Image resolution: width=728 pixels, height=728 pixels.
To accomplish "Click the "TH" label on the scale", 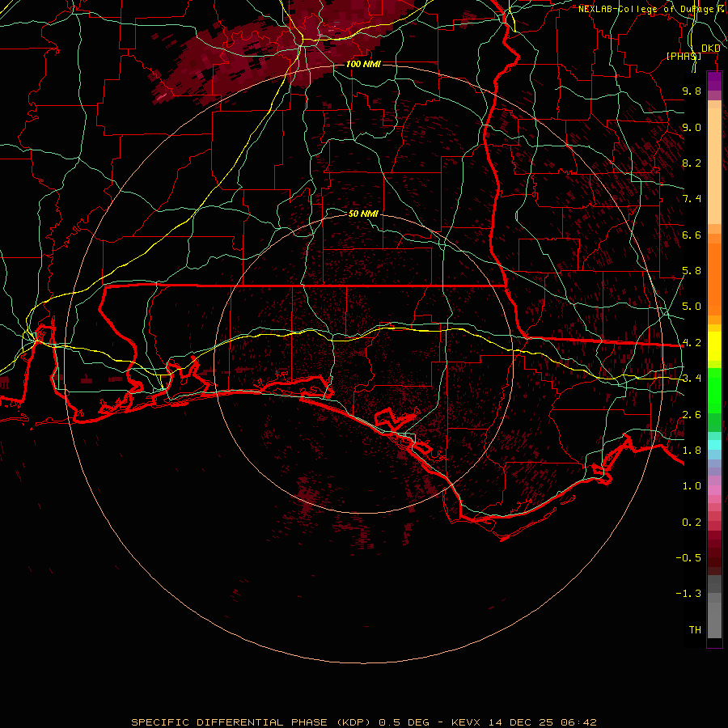I will click(x=695, y=630).
